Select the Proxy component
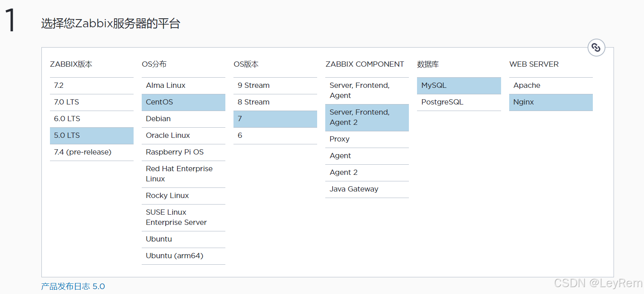The height and width of the screenshot is (294, 644). coord(367,139)
